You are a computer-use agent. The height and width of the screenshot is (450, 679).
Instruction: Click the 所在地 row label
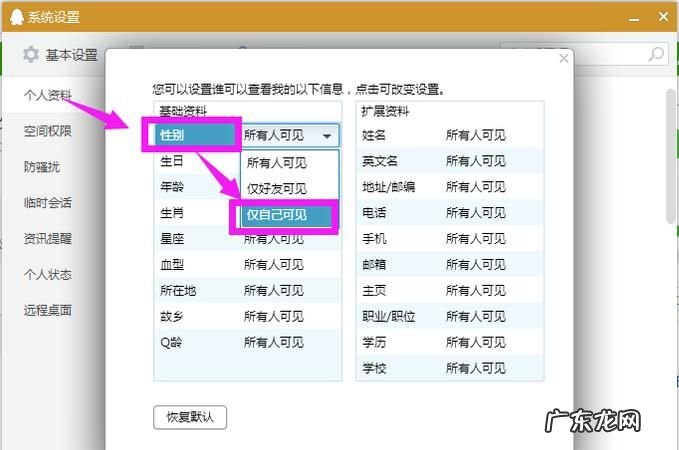(x=178, y=290)
